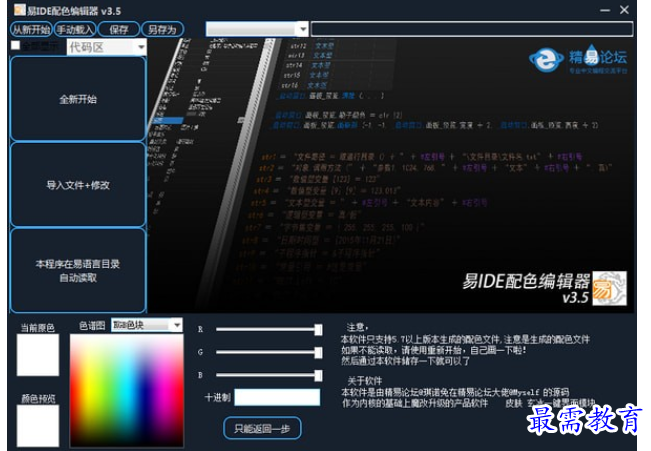Click the 导入文件+修改 panel button
The image size is (651, 451).
click(78, 185)
